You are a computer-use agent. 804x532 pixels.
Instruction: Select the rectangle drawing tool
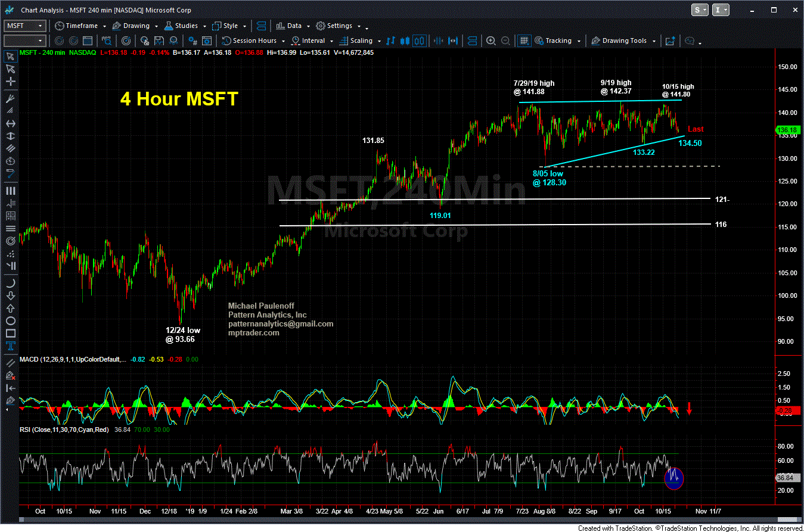tap(10, 334)
